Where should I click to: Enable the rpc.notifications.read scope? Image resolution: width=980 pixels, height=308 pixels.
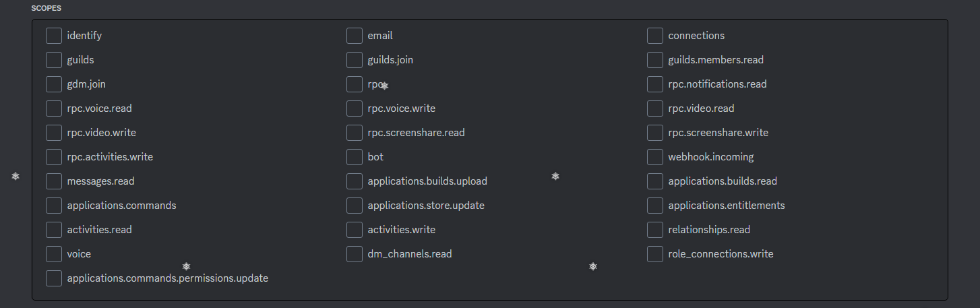[655, 84]
